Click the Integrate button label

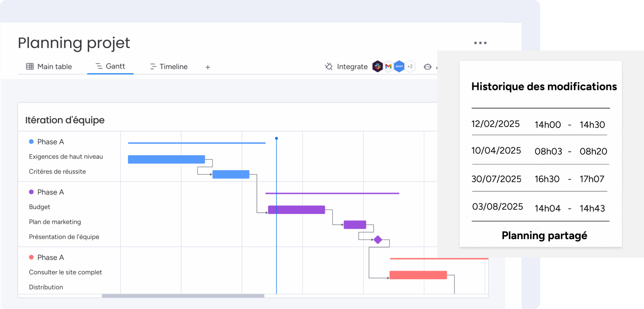click(x=352, y=66)
